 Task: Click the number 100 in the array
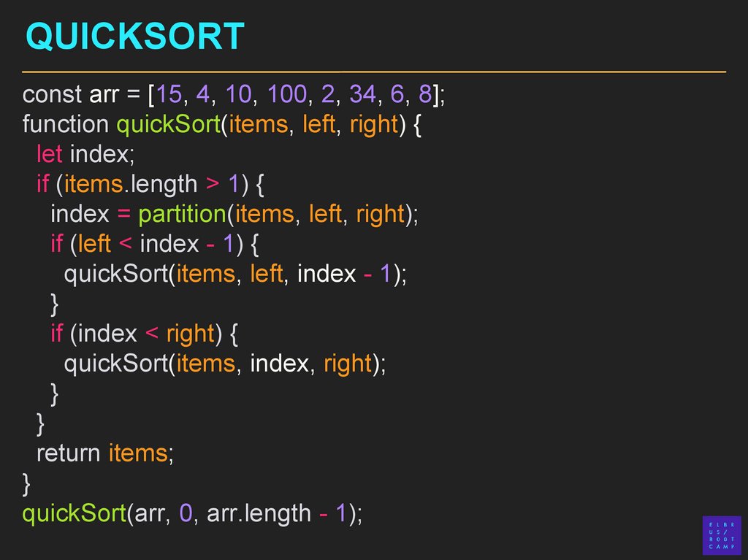coord(288,95)
